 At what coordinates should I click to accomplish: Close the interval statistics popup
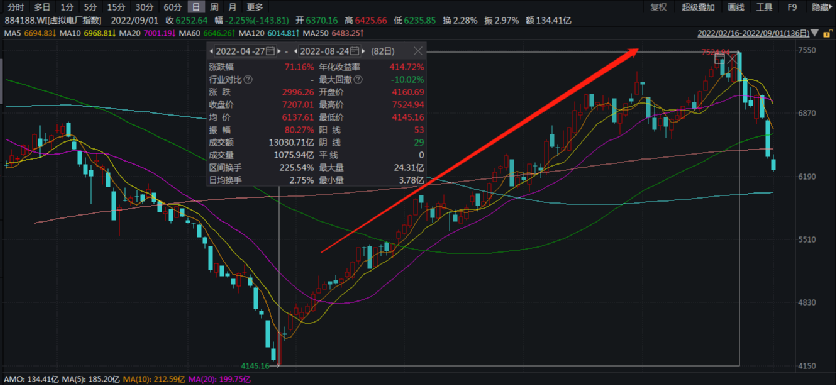tap(418, 51)
